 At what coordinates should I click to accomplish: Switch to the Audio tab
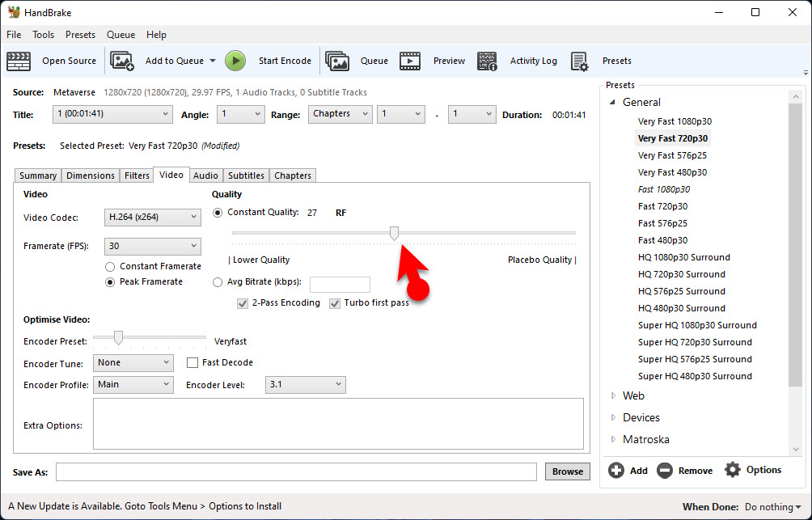coord(205,175)
